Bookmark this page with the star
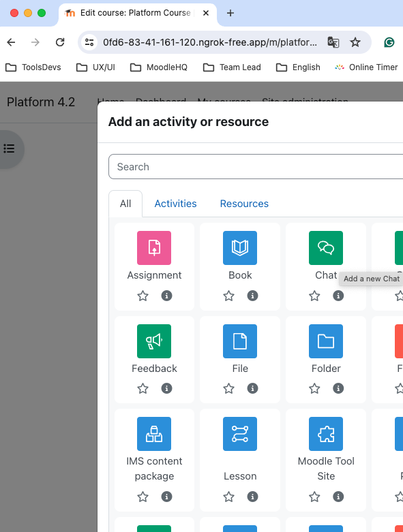403x532 pixels. tap(355, 42)
